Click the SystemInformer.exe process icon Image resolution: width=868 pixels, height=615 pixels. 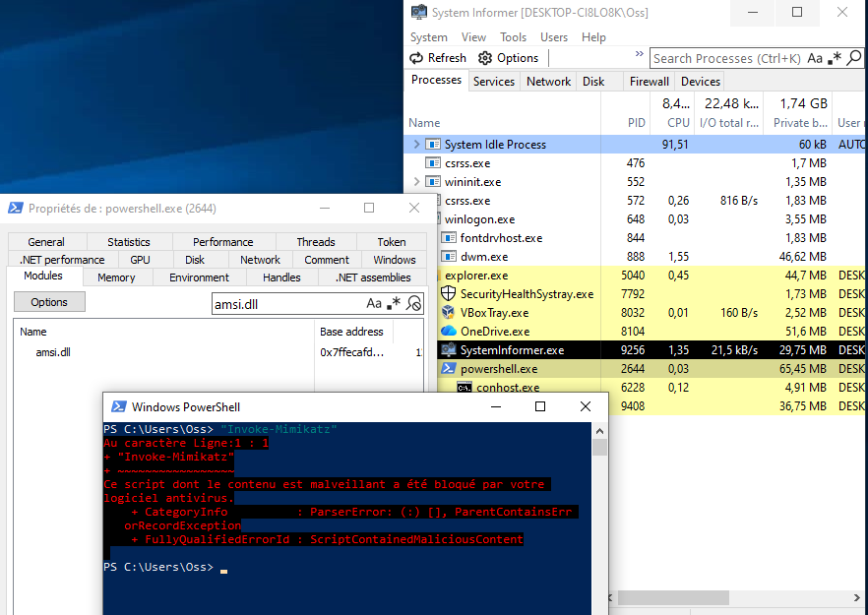coord(448,350)
